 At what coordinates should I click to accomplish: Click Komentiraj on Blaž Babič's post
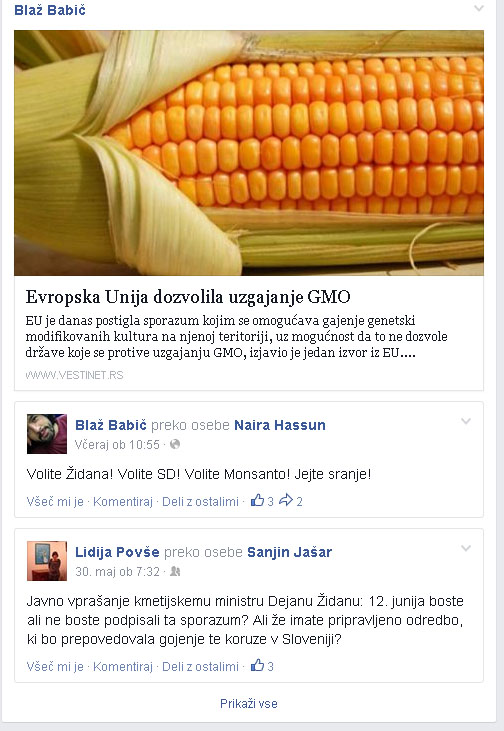[x=123, y=502]
